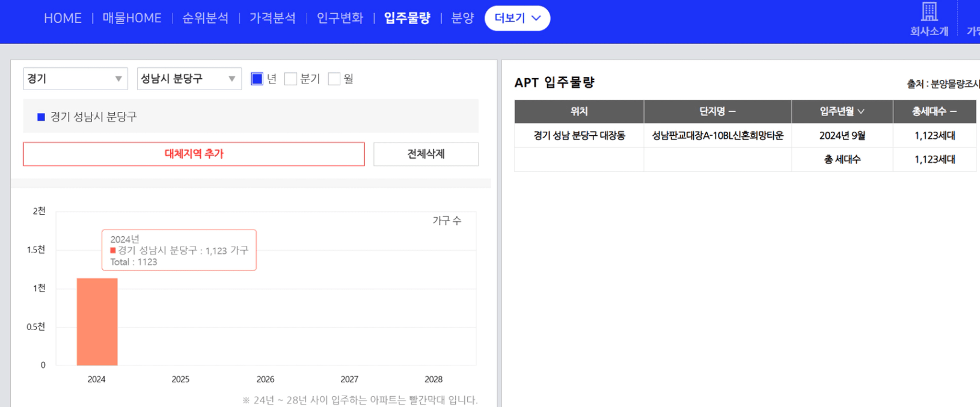Check the 월 monthly checkbox
Viewport: 980px width, 407px height.
(x=334, y=79)
